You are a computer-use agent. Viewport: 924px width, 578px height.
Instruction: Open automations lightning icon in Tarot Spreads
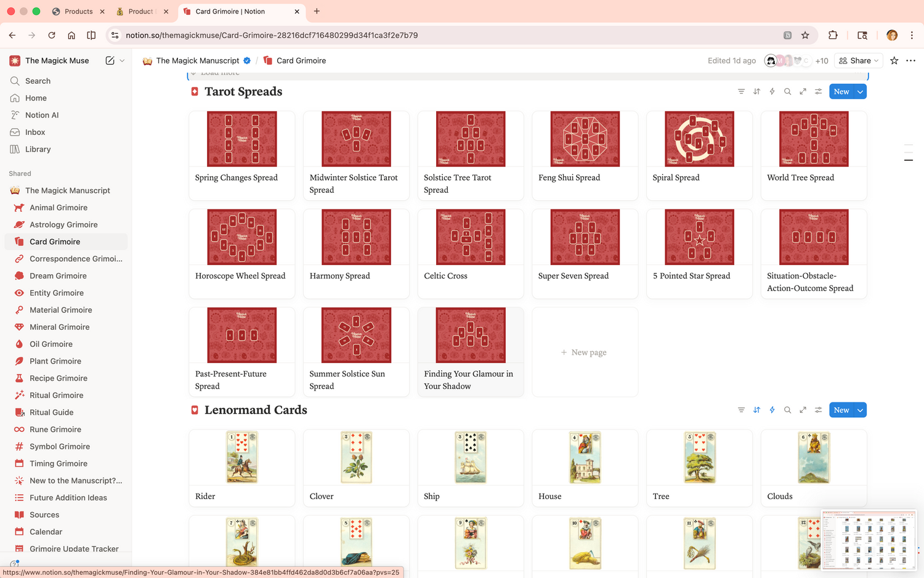click(772, 91)
